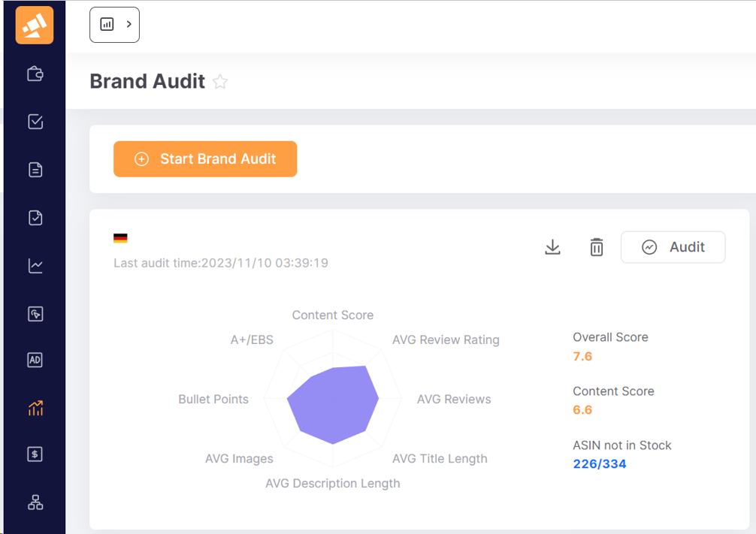Click the cursor pointer box icon in sidebar
This screenshot has width=756, height=534.
coord(35,314)
